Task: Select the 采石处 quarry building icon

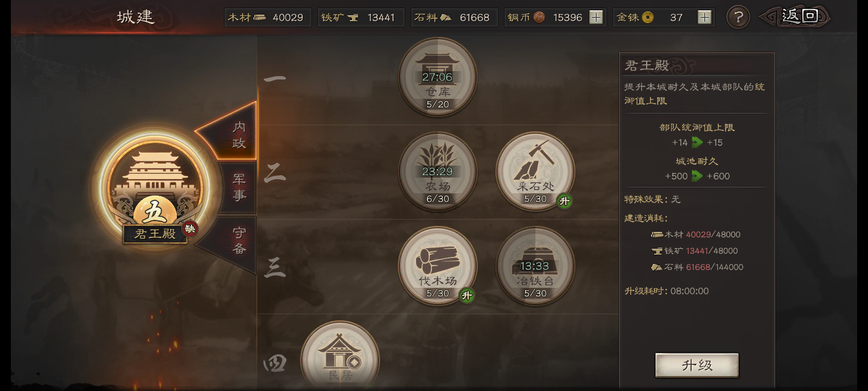Action: click(x=535, y=171)
